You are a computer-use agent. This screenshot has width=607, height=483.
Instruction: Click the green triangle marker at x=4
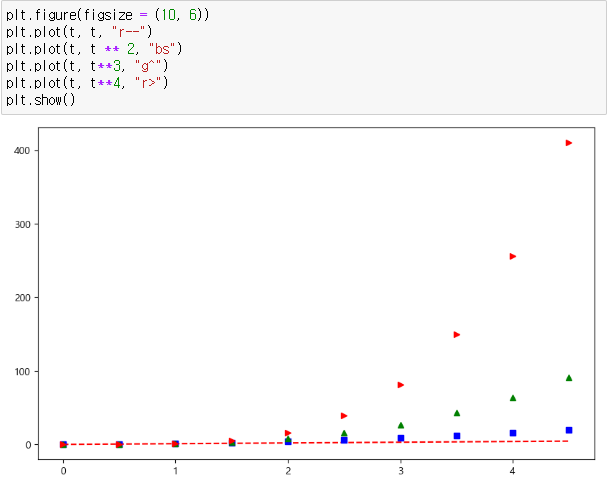coord(513,398)
